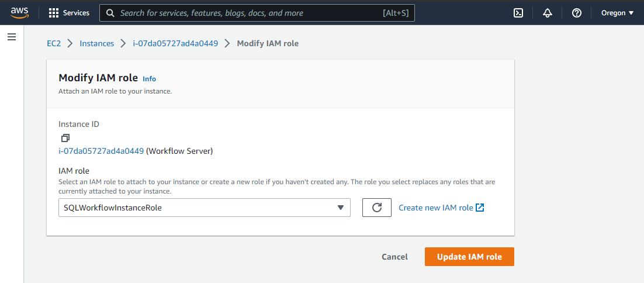644x283 pixels.
Task: Go to the AWS console home logo
Action: click(x=19, y=13)
